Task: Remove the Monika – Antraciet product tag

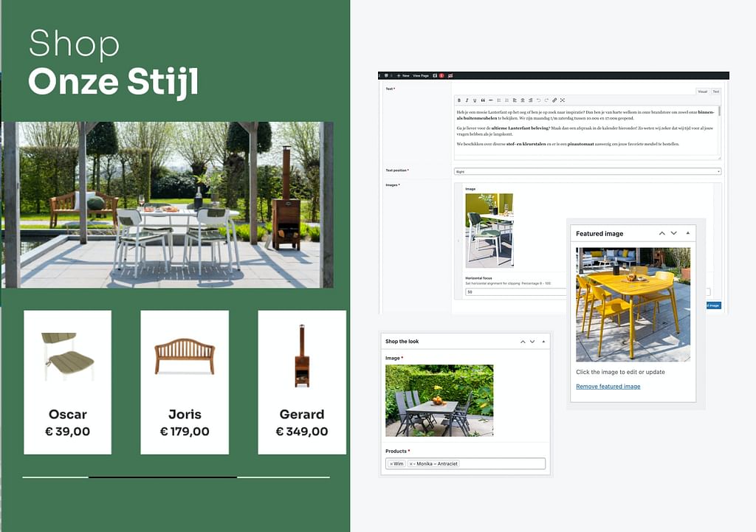Action: click(x=411, y=464)
